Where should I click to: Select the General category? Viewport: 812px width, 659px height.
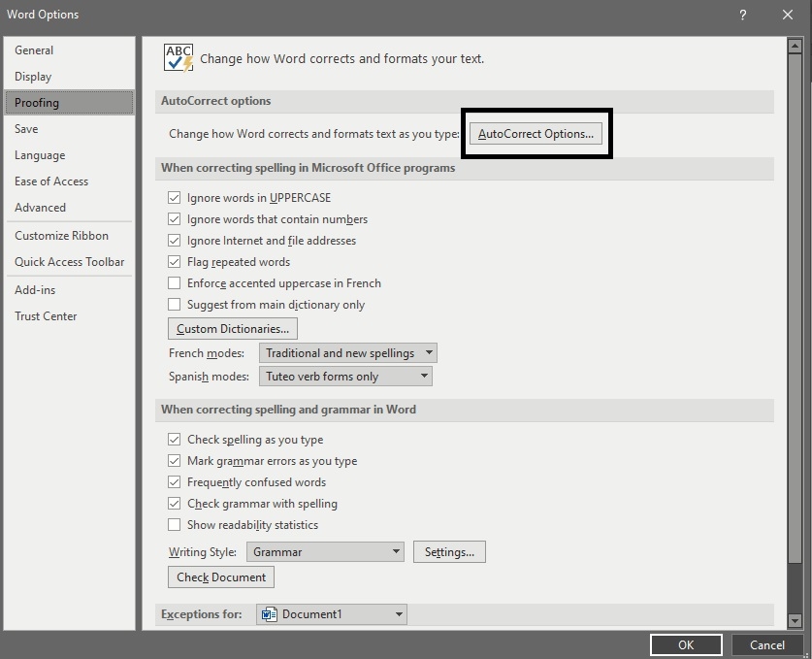70,50
